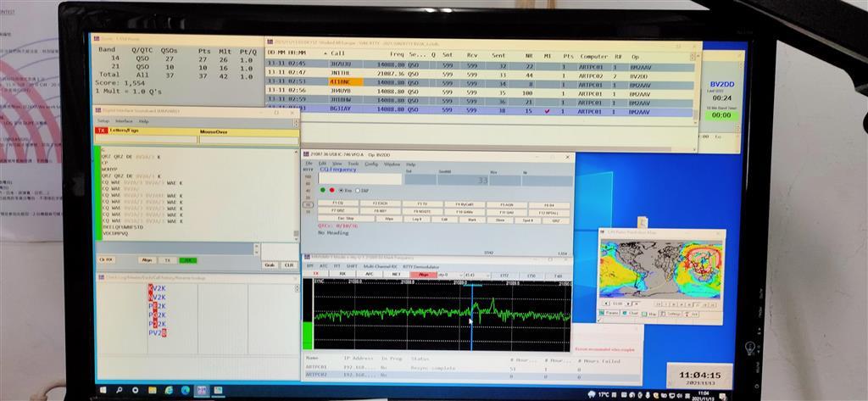Launch Internet Explorer from the taskbar

click(169, 390)
